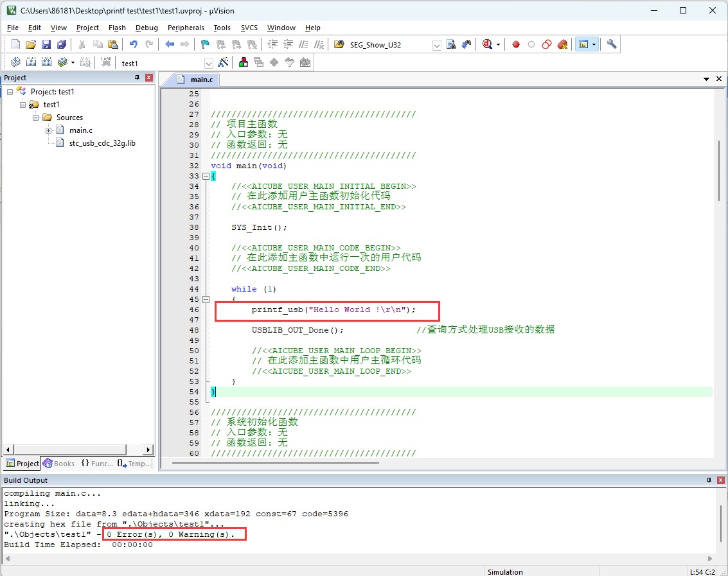Switch to the Functions panel tab

pos(97,464)
